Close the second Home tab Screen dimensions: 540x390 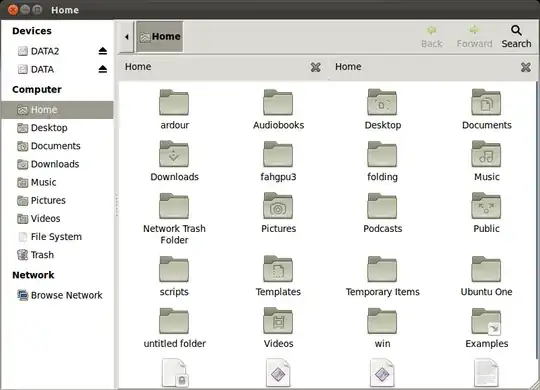[526, 67]
